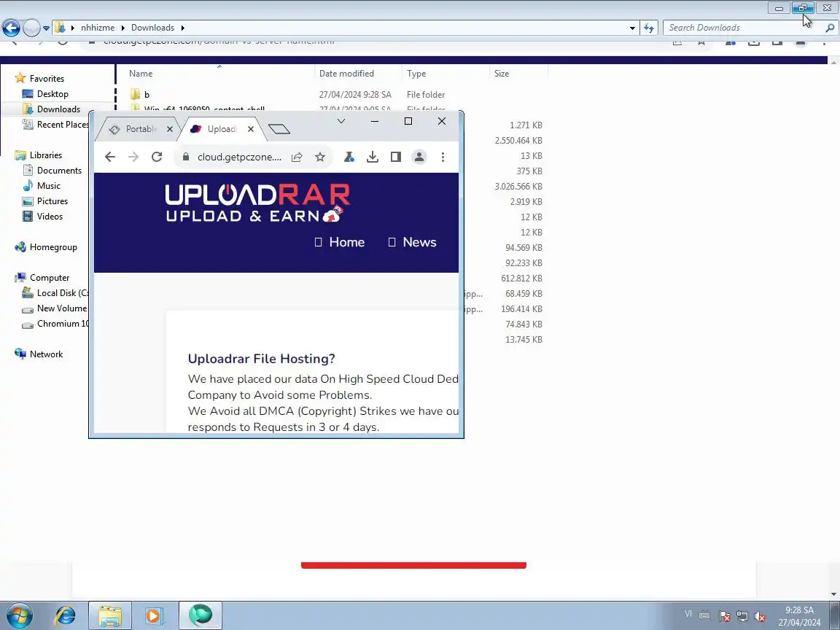Sort by Size column header
The image size is (840, 630).
[502, 74]
